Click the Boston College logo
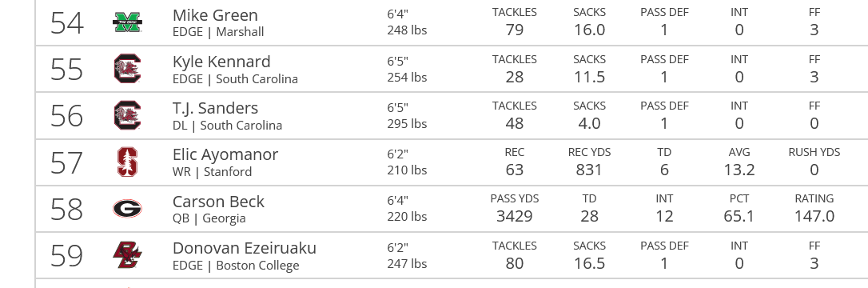Viewport: 868px width, 288px height. (x=127, y=255)
